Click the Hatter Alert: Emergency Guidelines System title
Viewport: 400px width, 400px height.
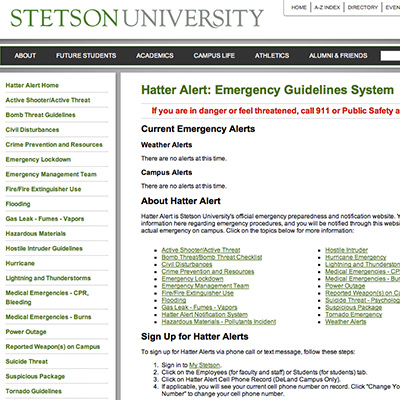(x=267, y=90)
